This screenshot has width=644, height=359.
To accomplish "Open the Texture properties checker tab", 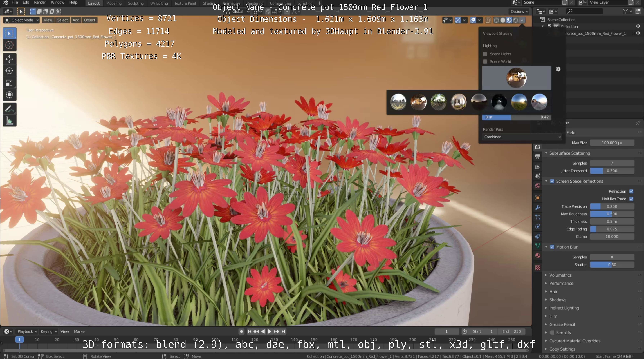I will pyautogui.click(x=538, y=268).
